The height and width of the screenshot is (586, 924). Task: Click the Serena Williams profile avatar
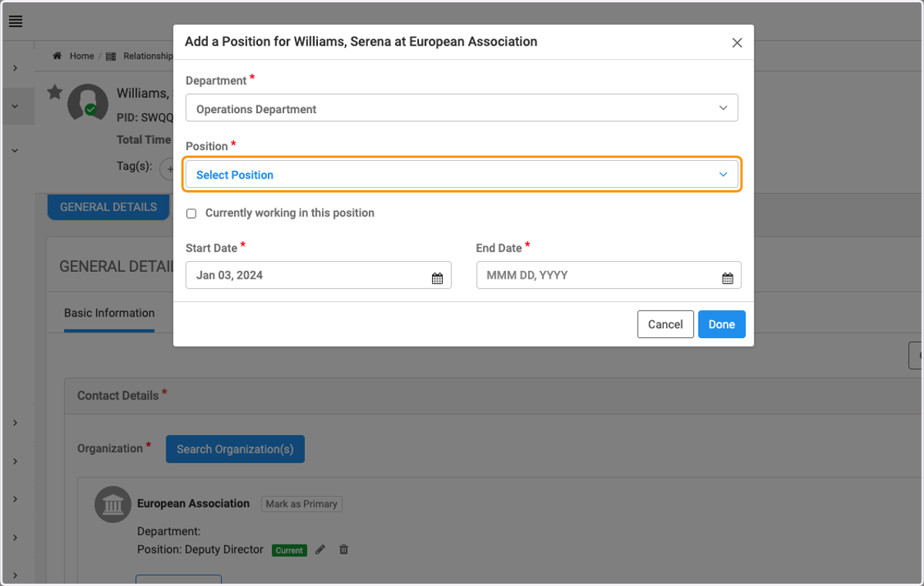87,103
